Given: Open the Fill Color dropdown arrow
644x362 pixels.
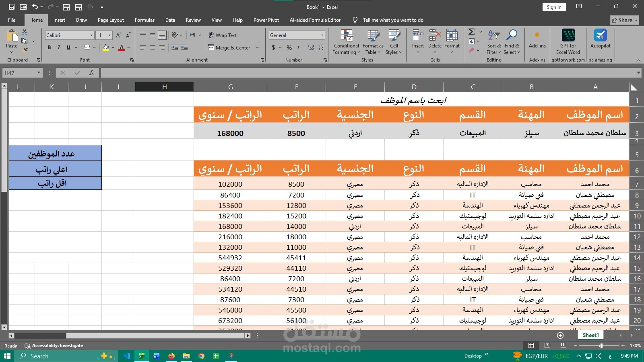Looking at the screenshot, I should click(x=113, y=47).
